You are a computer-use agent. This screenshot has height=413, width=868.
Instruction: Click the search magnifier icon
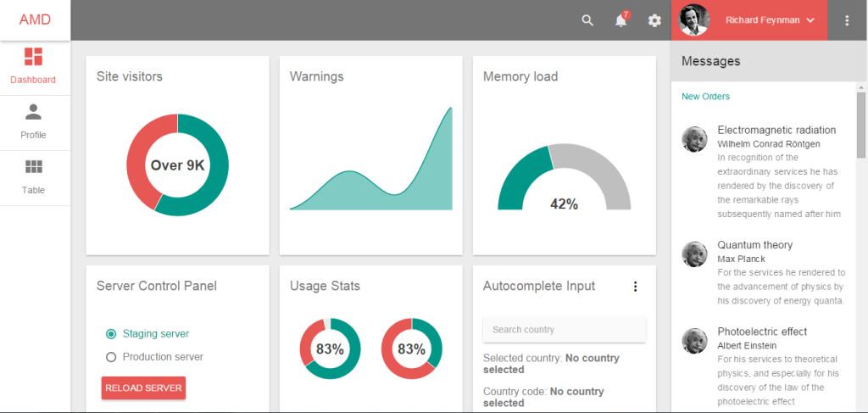click(587, 20)
